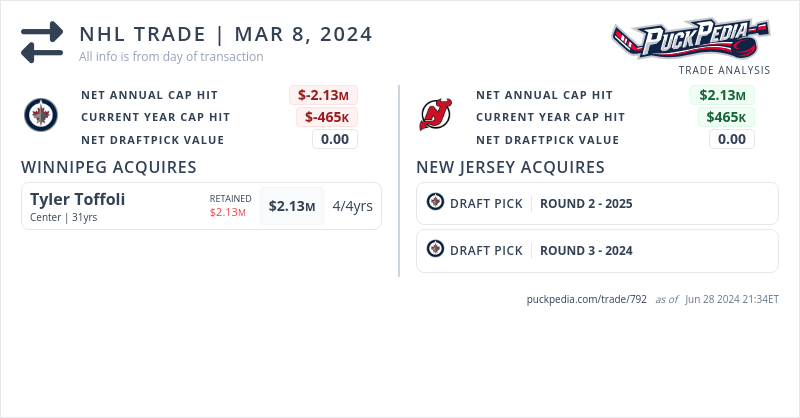Select the Round 2 - 2025 draft pick
This screenshot has width=800, height=418.
586,204
